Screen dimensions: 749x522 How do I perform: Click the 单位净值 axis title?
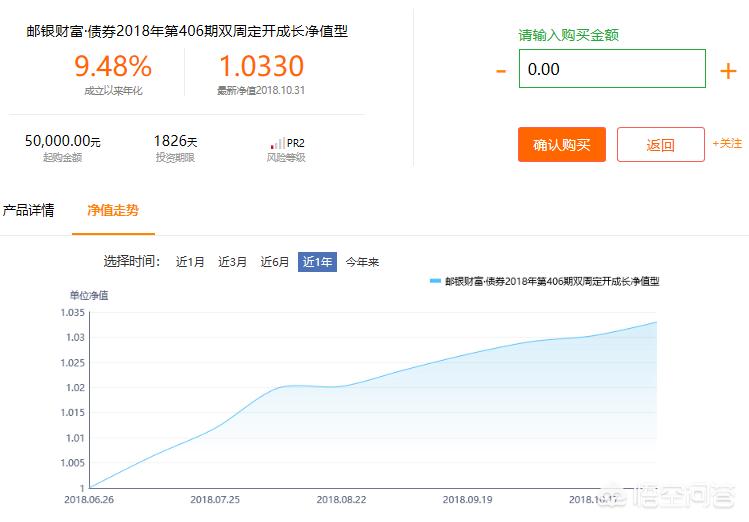pos(89,295)
